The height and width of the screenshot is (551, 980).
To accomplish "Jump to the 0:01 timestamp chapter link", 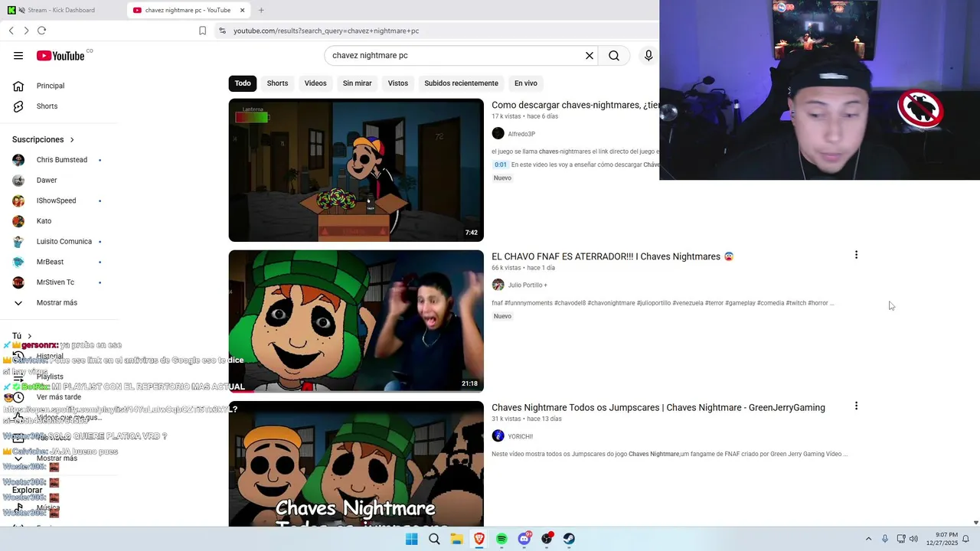I will tap(500, 165).
